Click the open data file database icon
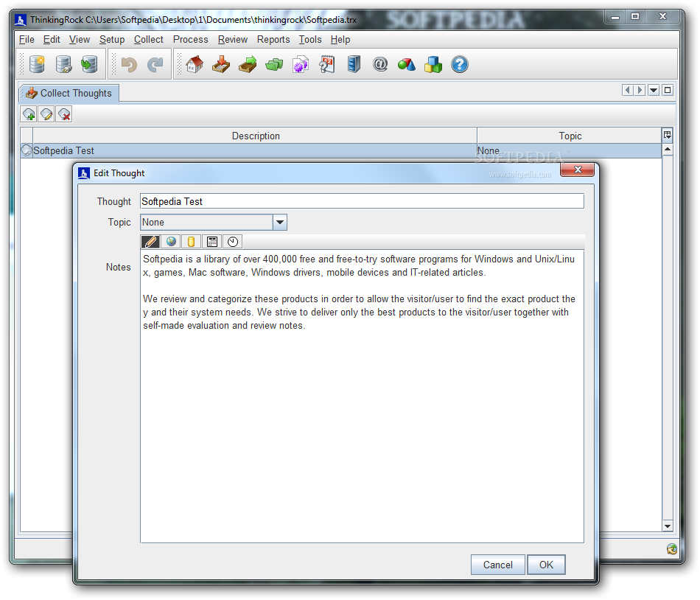Image resolution: width=700 pixels, height=600 pixels. click(63, 64)
